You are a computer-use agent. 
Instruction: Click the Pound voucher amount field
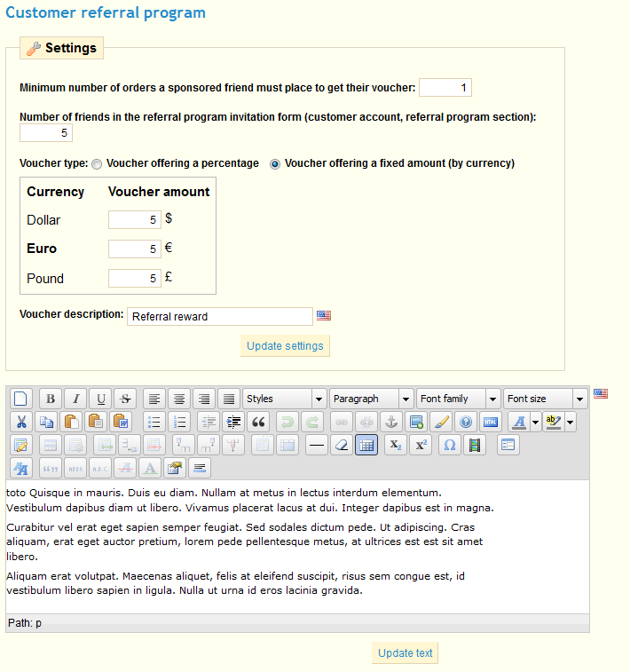135,278
